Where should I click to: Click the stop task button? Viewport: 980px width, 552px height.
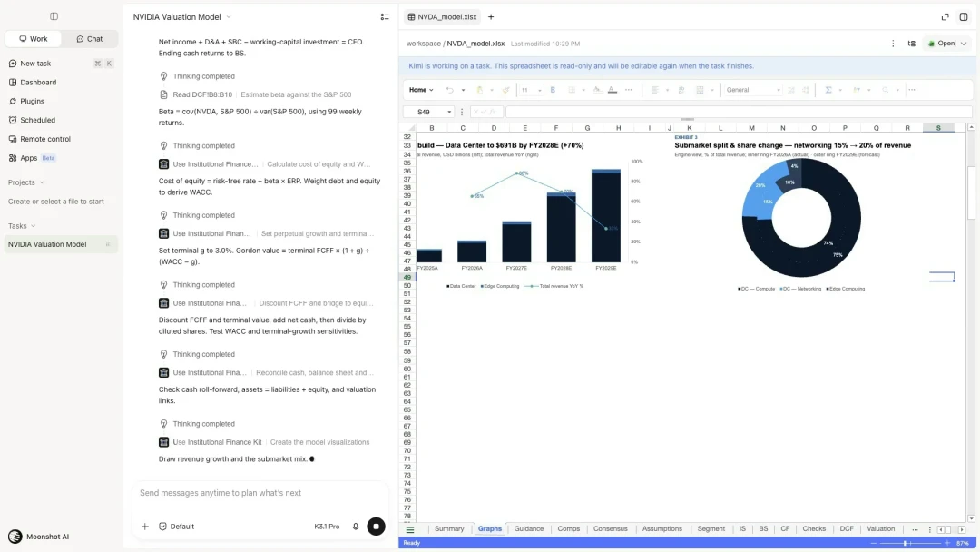376,527
